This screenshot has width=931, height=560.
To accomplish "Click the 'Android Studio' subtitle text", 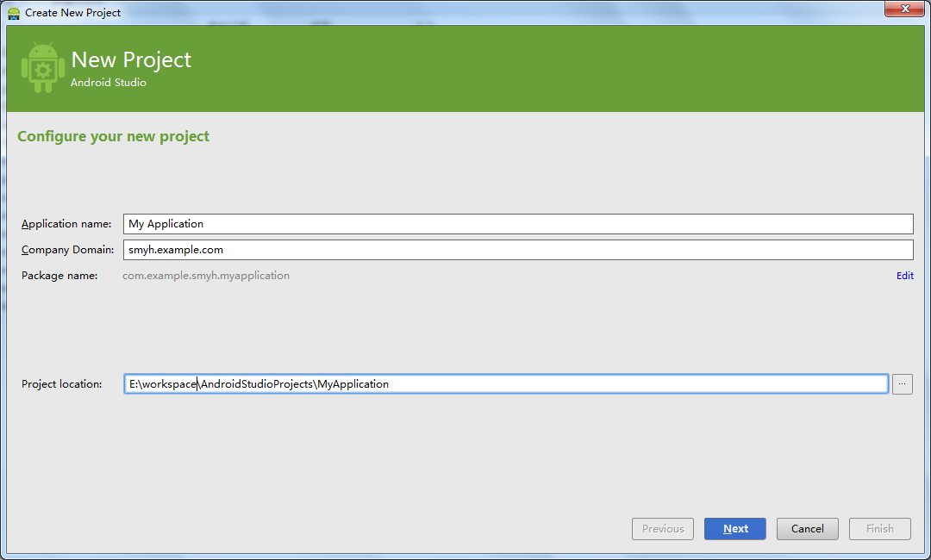I will [x=109, y=83].
